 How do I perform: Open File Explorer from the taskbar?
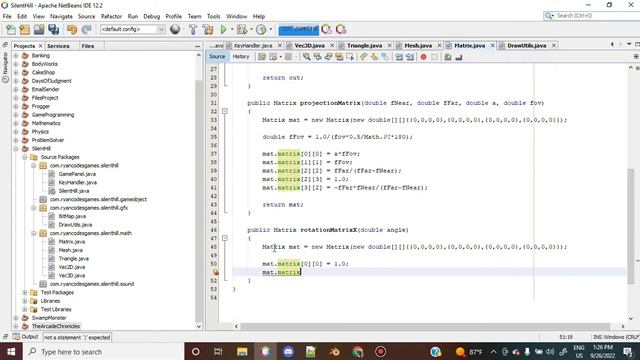tap(242, 351)
